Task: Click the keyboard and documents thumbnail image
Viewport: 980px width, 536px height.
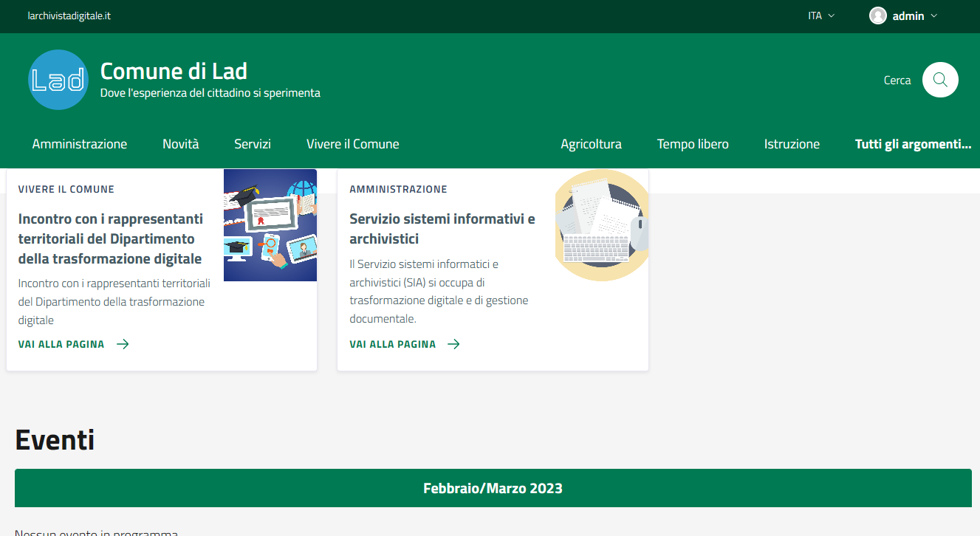Action: tap(602, 225)
